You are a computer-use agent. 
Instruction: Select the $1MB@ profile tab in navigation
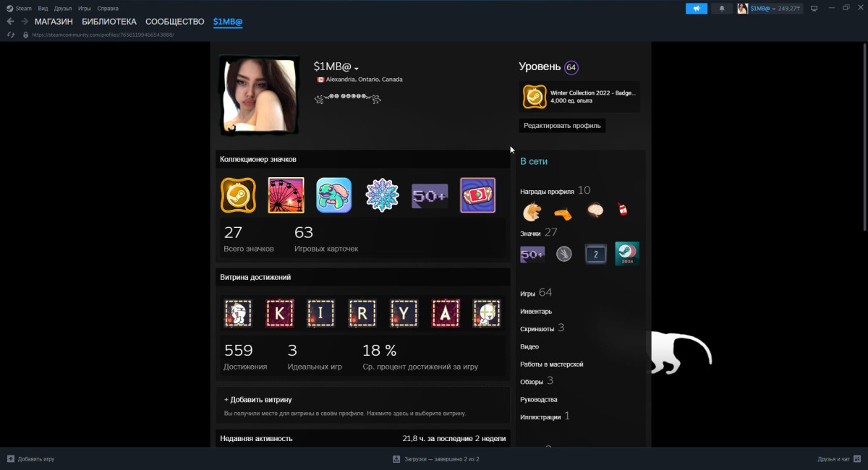[x=228, y=22]
